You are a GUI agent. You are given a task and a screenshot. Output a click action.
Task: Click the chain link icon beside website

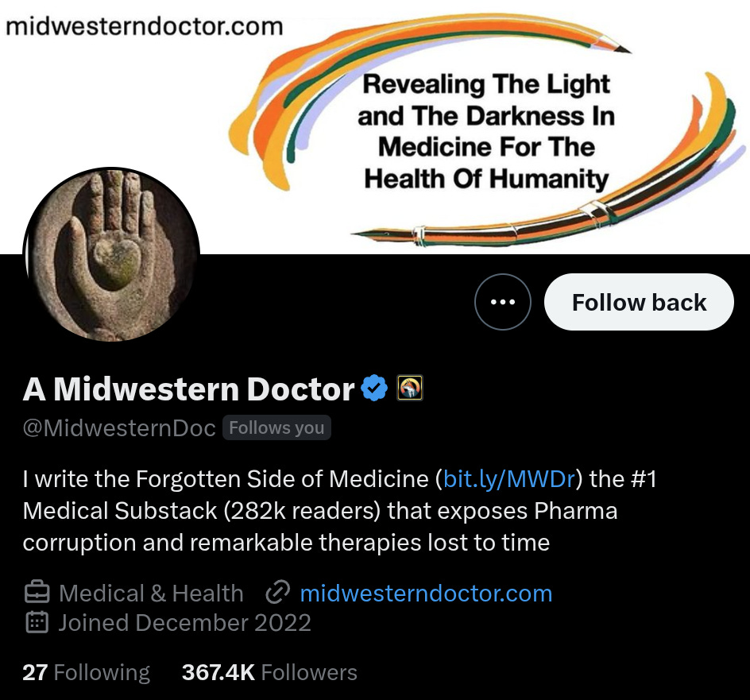(278, 593)
